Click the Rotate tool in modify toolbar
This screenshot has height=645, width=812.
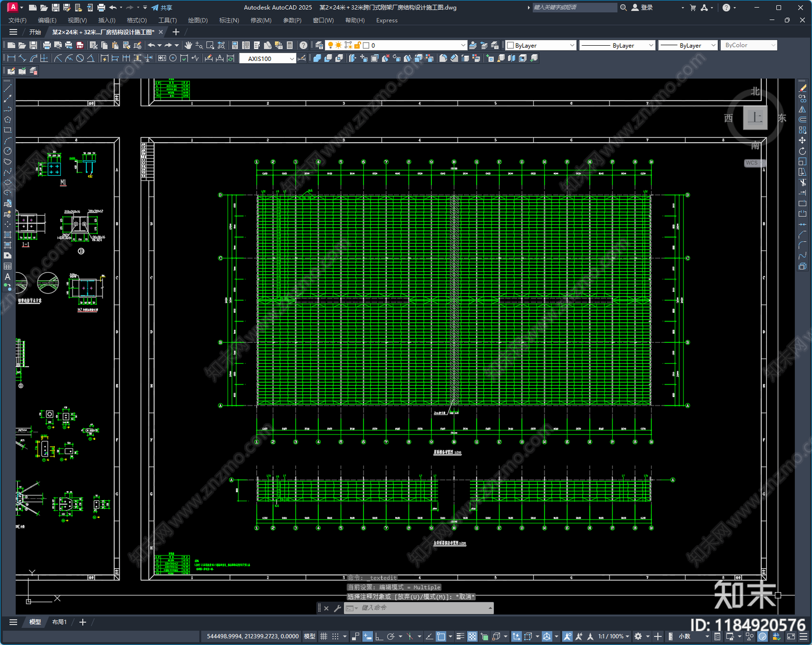click(x=802, y=151)
